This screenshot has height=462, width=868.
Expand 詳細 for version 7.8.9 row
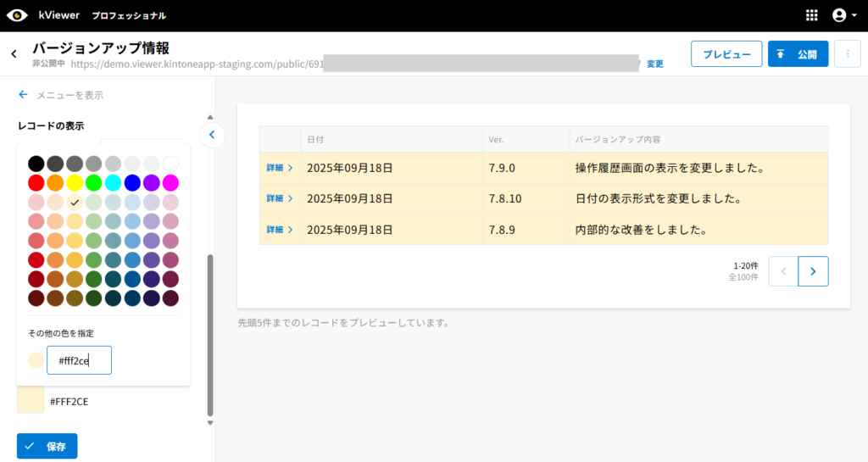pos(280,230)
